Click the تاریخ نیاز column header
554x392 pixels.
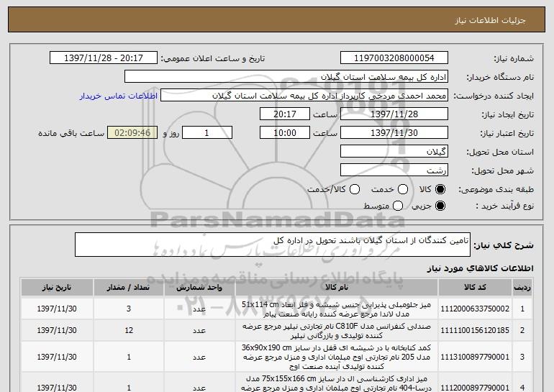tap(57, 288)
